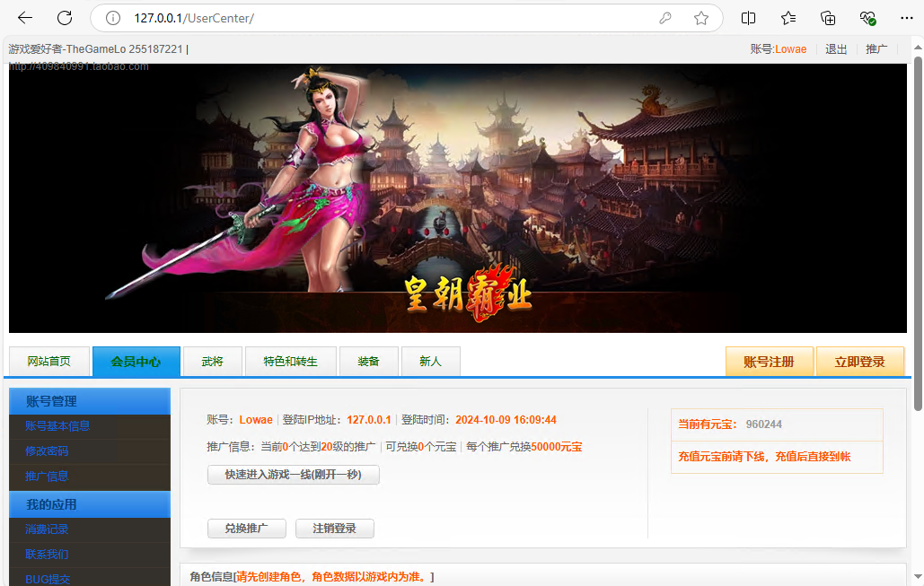Click the 推广 link in top bar
The image size is (924, 586).
876,49
